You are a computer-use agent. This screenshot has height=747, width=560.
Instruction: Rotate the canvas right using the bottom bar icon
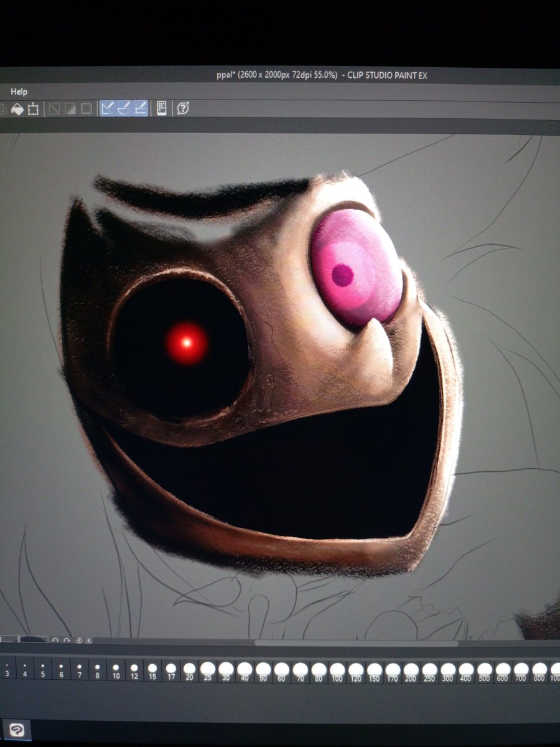(x=67, y=640)
